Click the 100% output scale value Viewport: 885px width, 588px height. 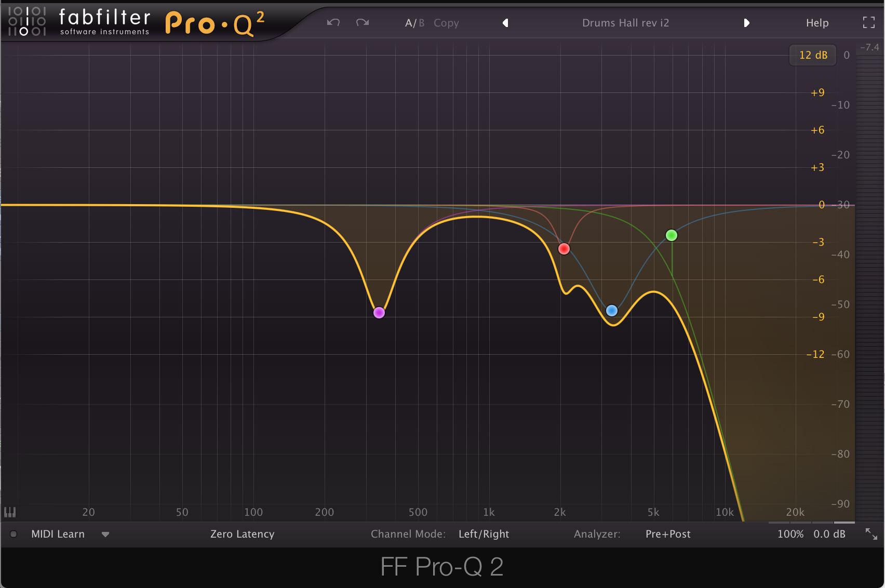point(790,534)
